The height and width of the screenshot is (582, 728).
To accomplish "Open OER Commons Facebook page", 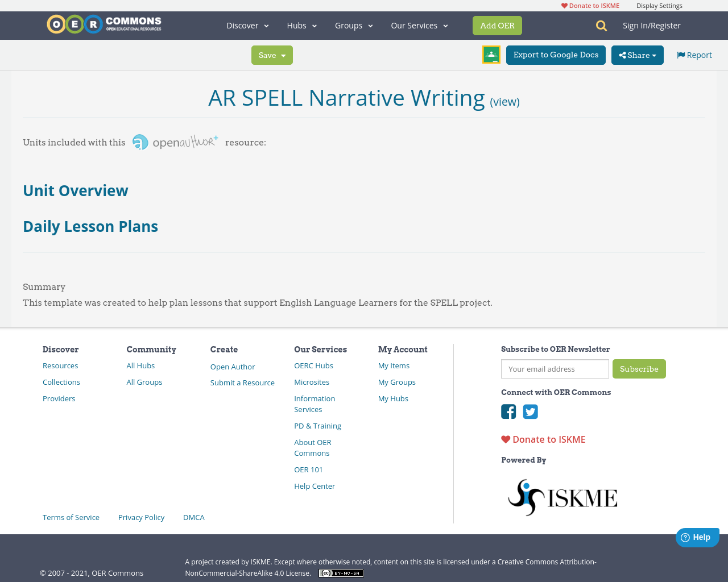I will point(508,411).
